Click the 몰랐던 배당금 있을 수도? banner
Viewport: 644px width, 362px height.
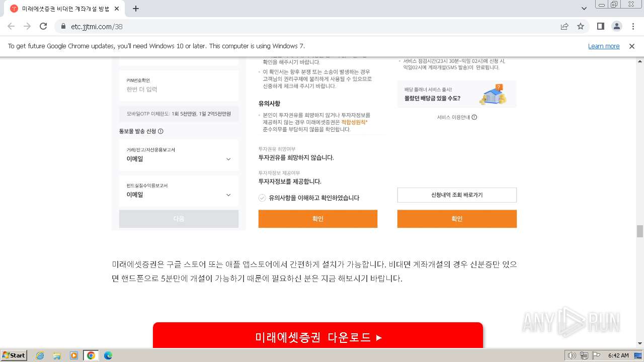click(457, 94)
